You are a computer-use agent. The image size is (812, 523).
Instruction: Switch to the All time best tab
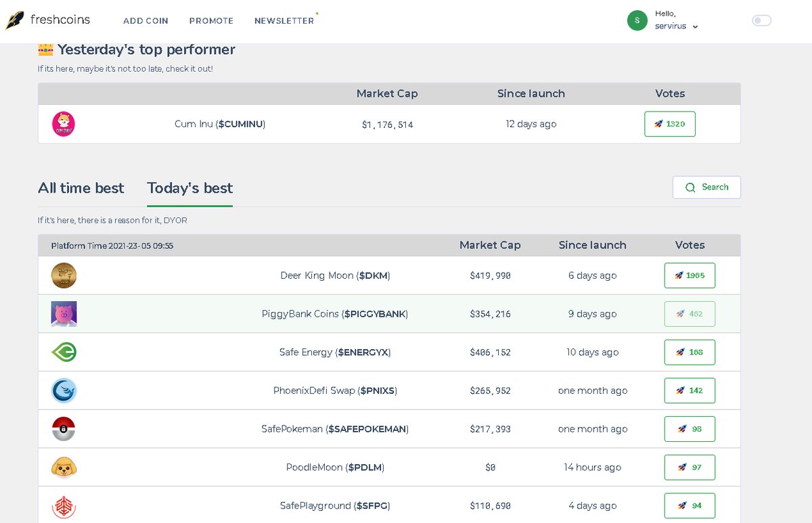click(x=81, y=188)
